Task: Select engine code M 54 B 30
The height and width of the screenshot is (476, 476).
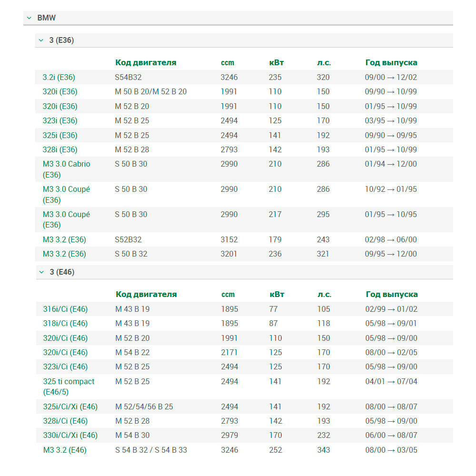Action: point(132,436)
